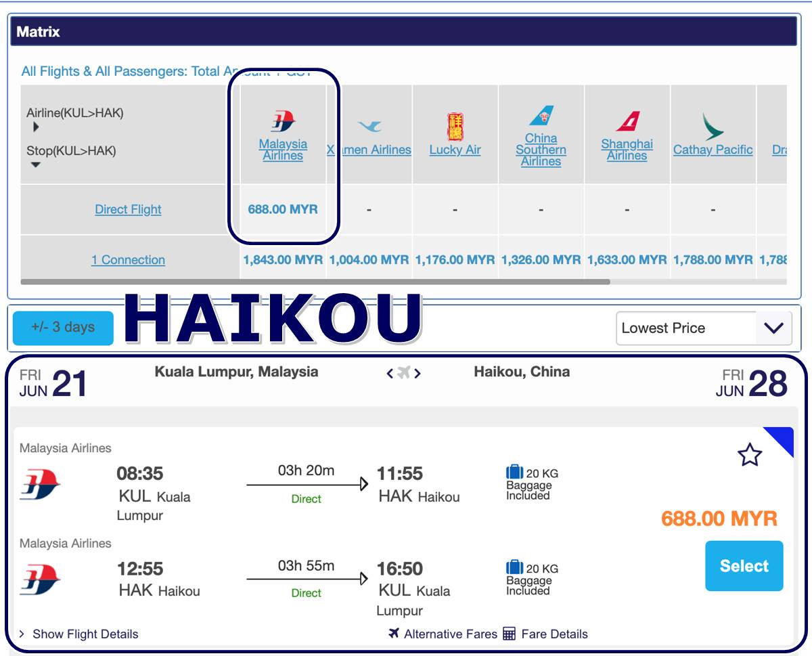
Task: Click the Malaysia Airlines logo for 08:35 departure
Action: click(x=40, y=483)
